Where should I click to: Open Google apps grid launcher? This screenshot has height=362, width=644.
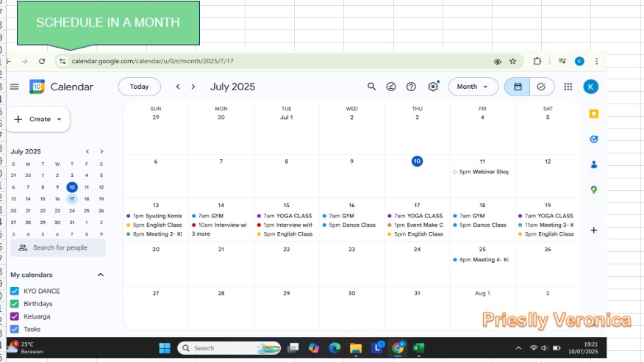point(568,87)
